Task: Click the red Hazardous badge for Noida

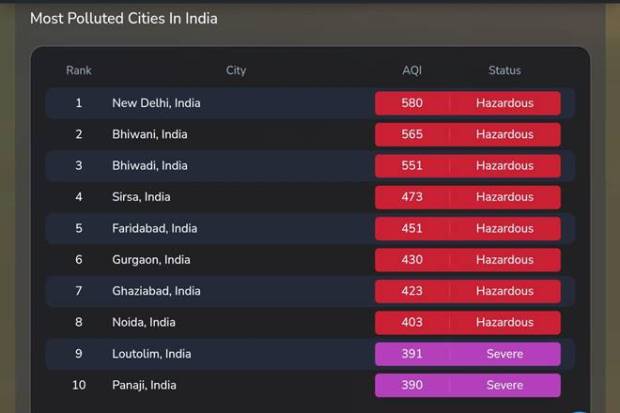Action: tap(504, 322)
